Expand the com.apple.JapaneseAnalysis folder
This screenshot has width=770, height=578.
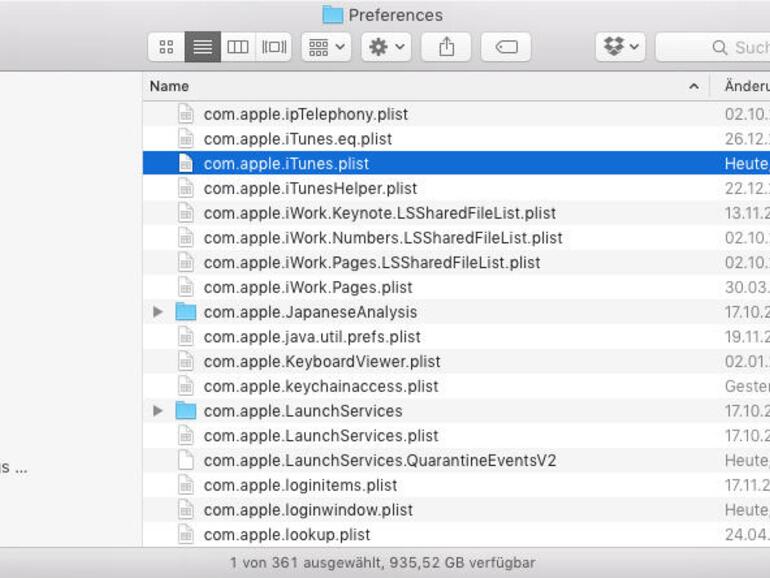(158, 312)
